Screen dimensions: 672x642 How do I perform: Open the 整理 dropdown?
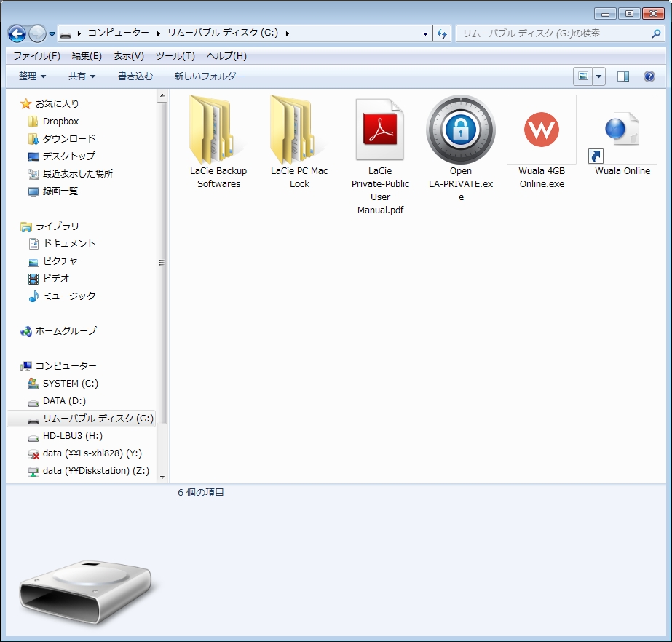32,76
